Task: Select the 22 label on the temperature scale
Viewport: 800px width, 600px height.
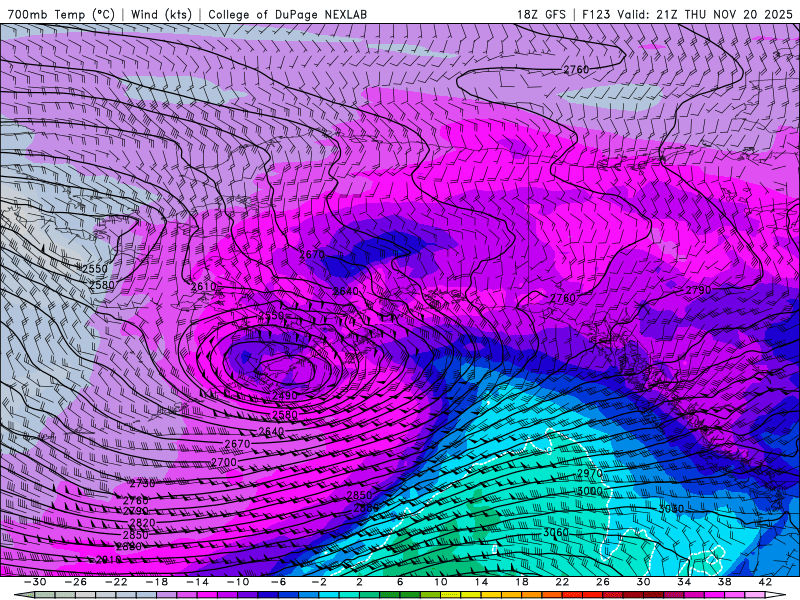Action: click(x=562, y=582)
